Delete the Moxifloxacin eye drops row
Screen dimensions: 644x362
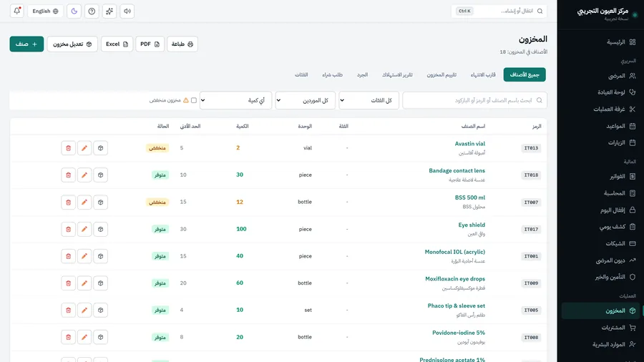(68, 283)
